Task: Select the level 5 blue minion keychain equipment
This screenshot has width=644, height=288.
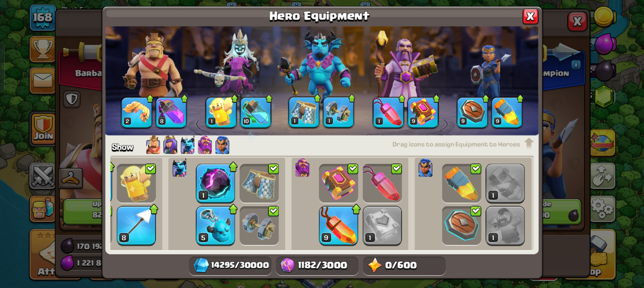Action: (215, 225)
